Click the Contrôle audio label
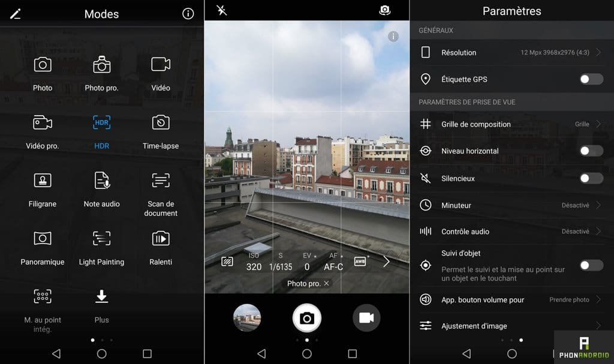 click(x=465, y=231)
